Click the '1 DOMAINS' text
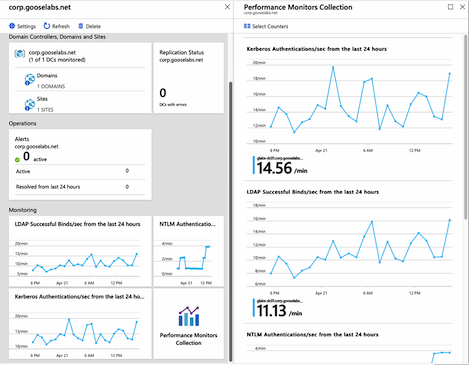 (x=51, y=86)
